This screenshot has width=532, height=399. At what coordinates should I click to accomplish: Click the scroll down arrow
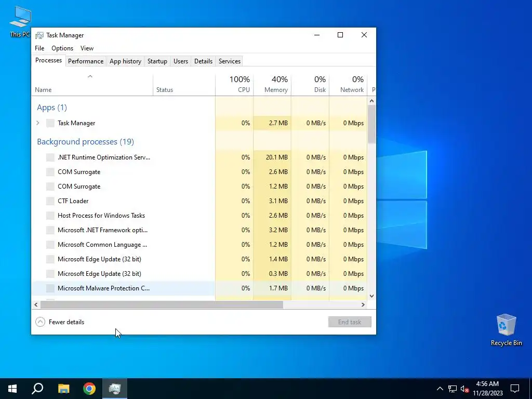371,296
